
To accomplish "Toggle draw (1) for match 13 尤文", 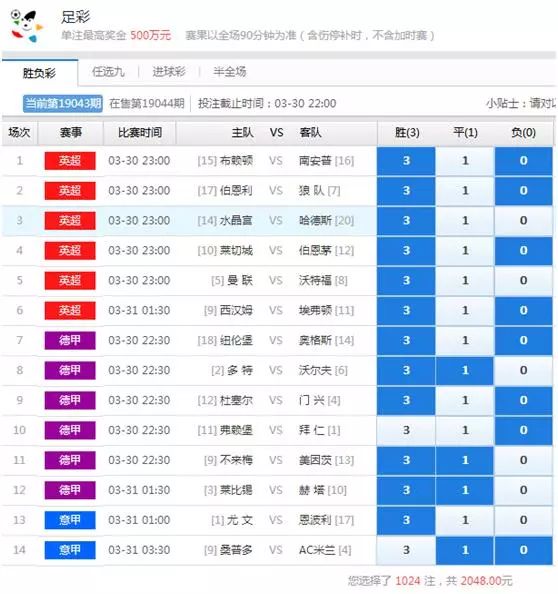I will coord(465,520).
